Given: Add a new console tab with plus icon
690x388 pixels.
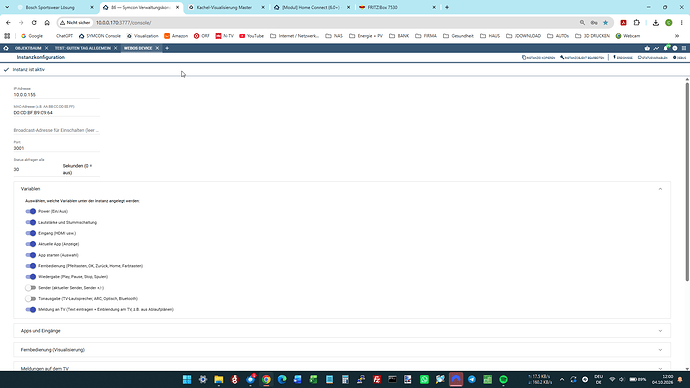Looking at the screenshot, I should point(167,48).
